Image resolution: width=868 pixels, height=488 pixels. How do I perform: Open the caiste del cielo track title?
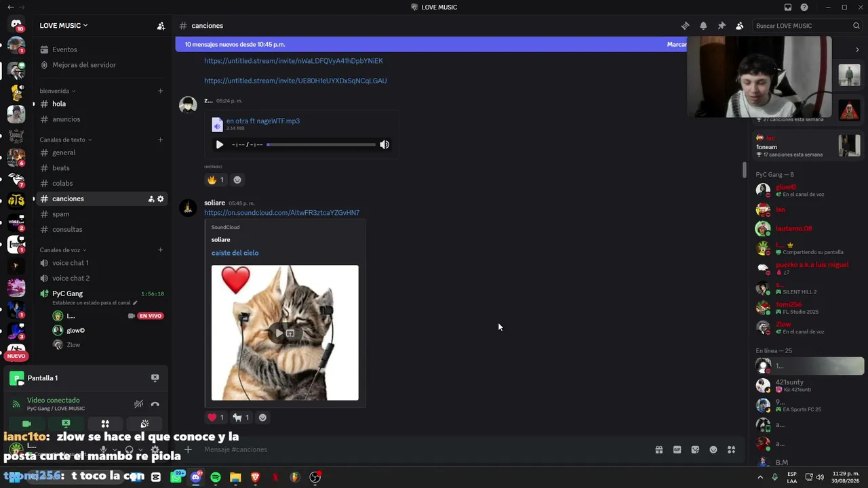tap(235, 253)
